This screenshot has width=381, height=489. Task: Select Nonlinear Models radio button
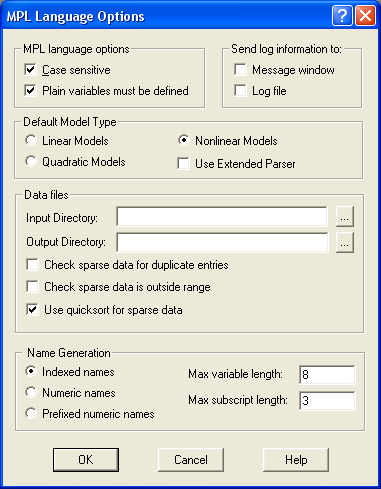tap(184, 140)
